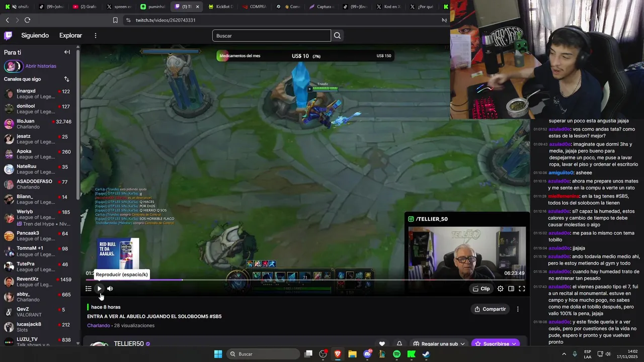Go back with browser back arrow
Image resolution: width=644 pixels, height=362 pixels.
(x=7, y=20)
